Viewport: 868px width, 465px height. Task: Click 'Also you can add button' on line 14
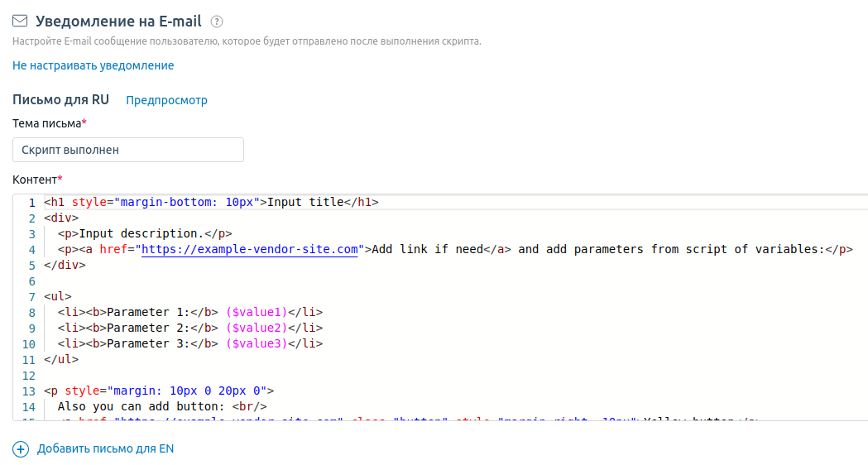(x=141, y=406)
